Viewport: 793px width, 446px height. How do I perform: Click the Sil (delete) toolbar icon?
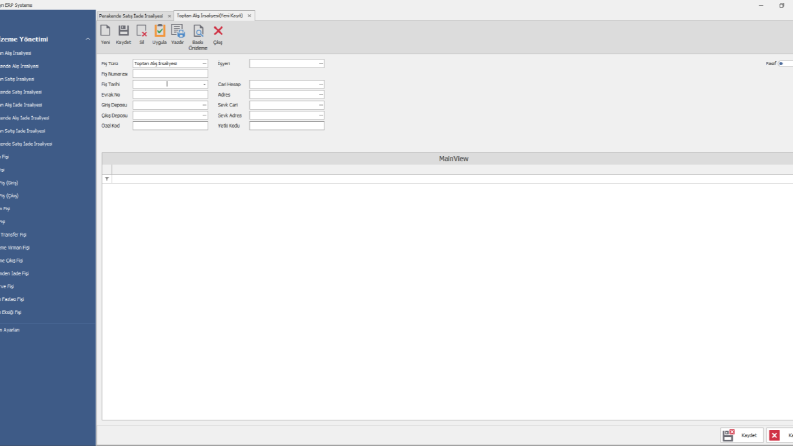pos(142,31)
